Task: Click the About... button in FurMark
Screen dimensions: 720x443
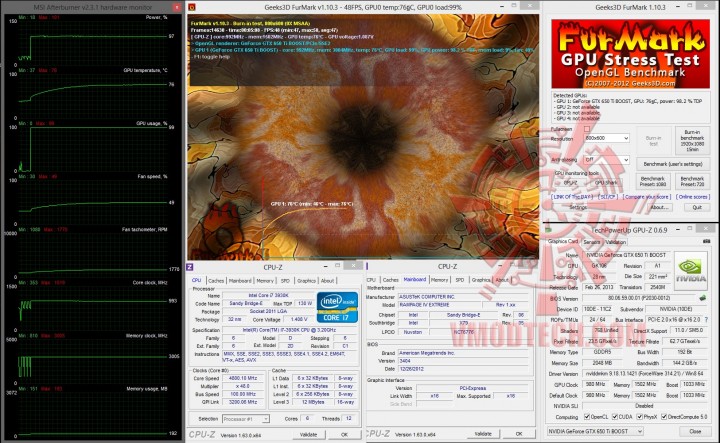Action: pos(659,207)
